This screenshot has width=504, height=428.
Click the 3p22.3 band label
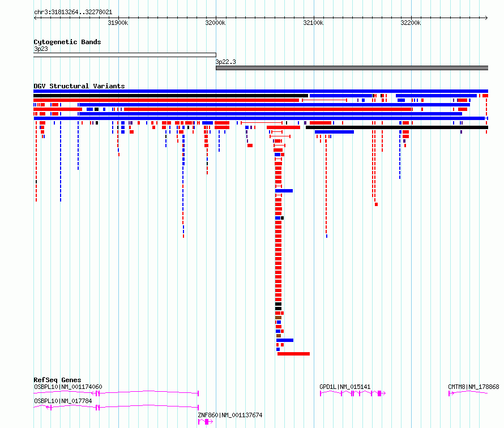(225, 62)
